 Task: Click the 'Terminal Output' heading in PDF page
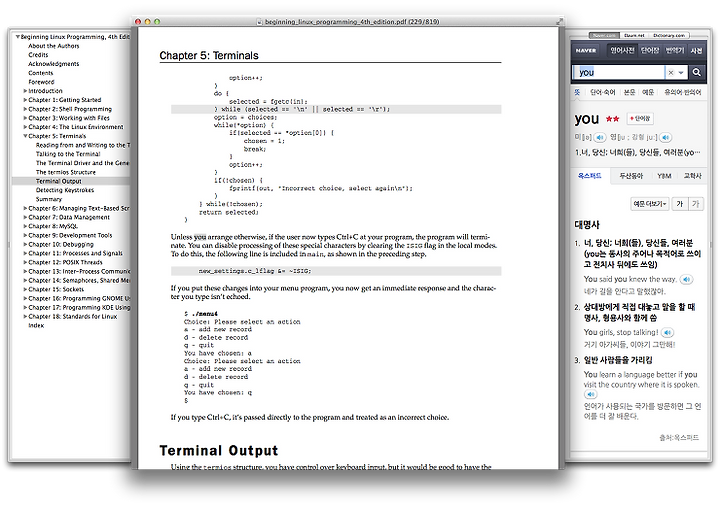(x=219, y=451)
